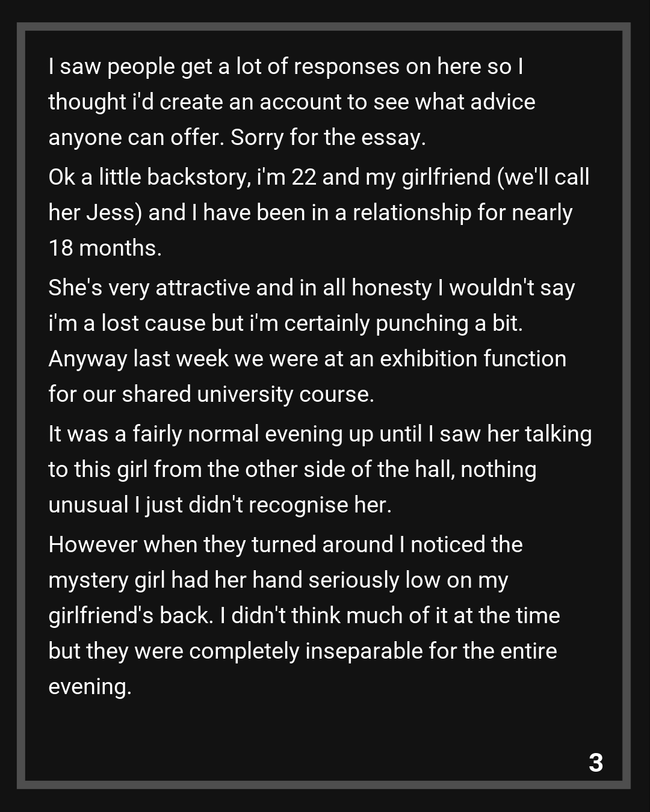Click the text '18 months.'
Image resolution: width=650 pixels, height=812 pixels.
click(x=105, y=248)
